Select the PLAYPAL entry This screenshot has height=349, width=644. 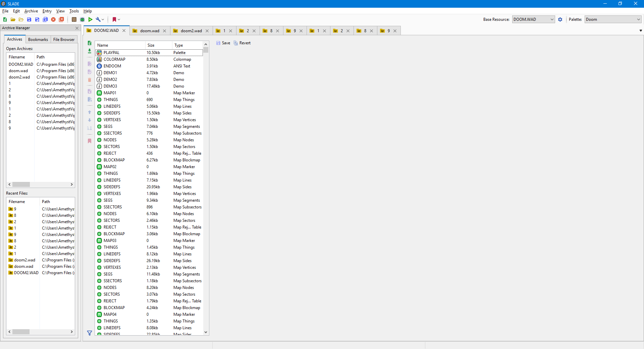coord(149,53)
